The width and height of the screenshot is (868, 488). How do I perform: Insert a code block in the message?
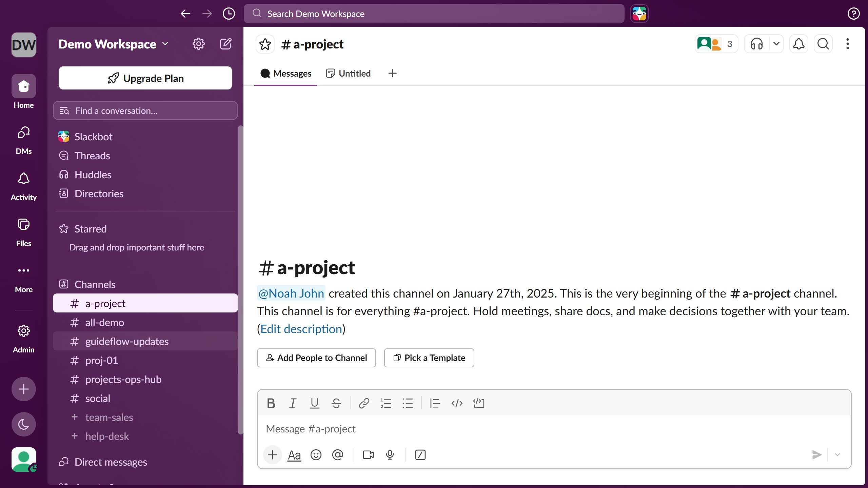click(x=478, y=403)
